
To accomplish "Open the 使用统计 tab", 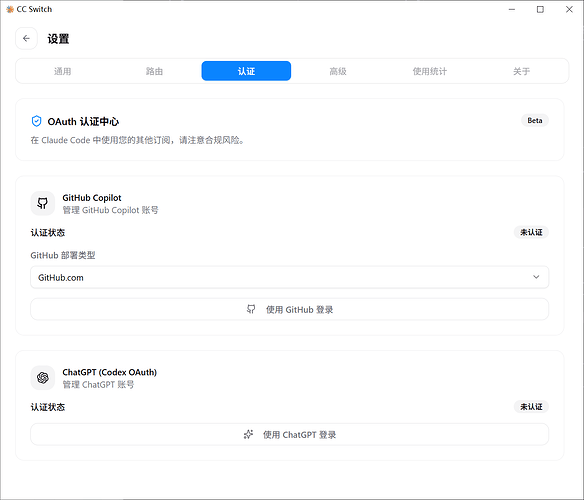I will tap(430, 71).
